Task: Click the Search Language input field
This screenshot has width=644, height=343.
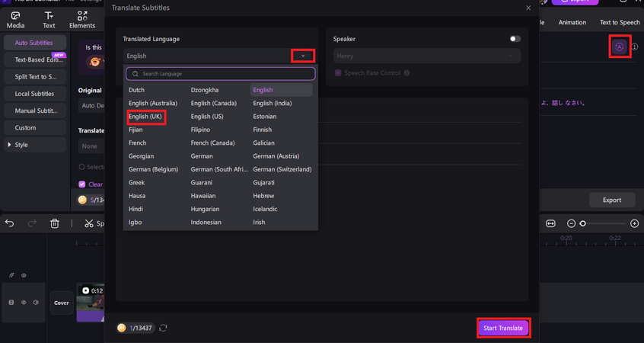Action: (220, 74)
